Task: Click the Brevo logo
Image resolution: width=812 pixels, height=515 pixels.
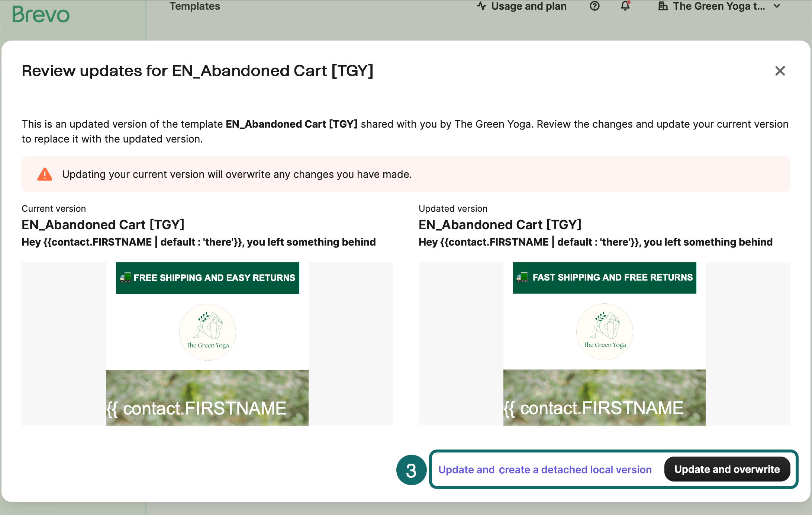Action: point(41,15)
